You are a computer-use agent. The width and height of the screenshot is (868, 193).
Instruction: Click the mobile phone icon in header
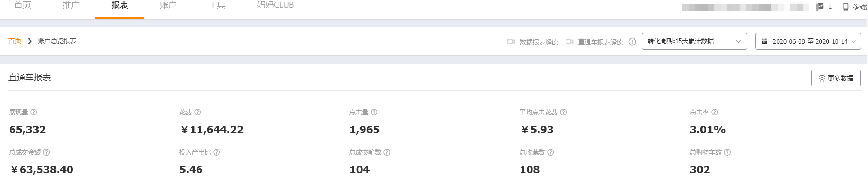pos(846,7)
